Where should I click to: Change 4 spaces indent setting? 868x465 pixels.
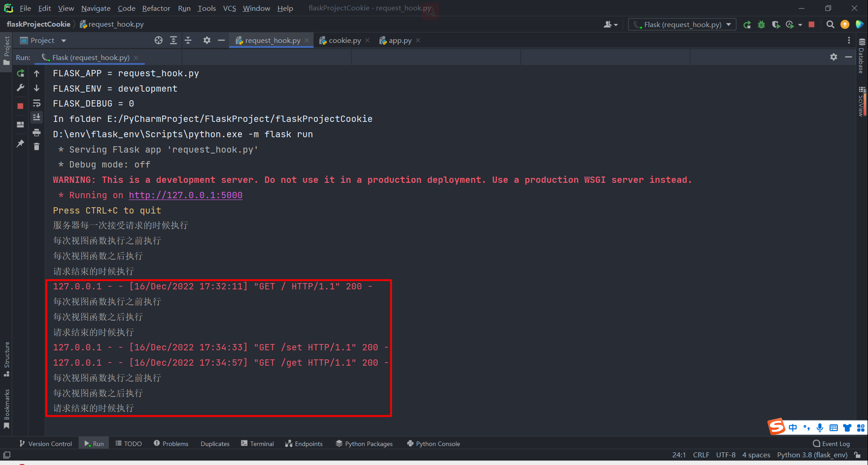pos(756,455)
